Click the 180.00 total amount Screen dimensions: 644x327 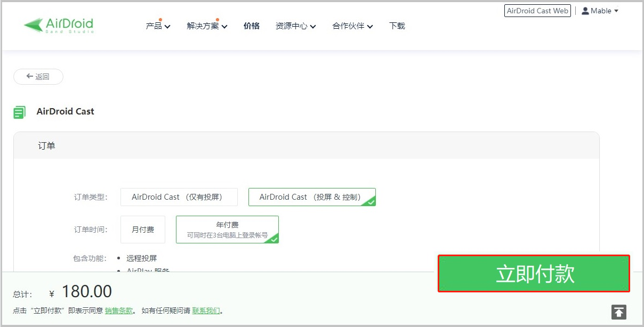(87, 292)
